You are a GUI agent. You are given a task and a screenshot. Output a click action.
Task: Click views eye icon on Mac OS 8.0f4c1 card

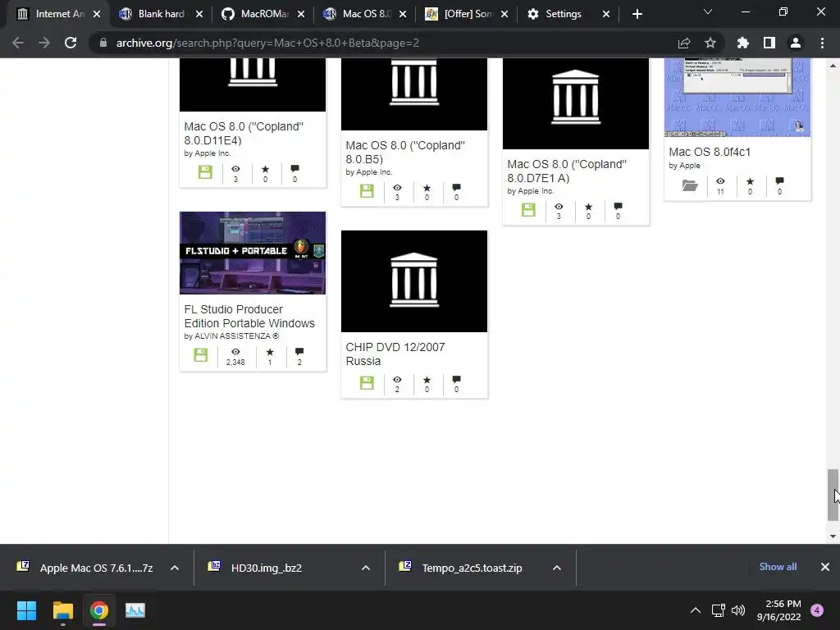point(720,181)
